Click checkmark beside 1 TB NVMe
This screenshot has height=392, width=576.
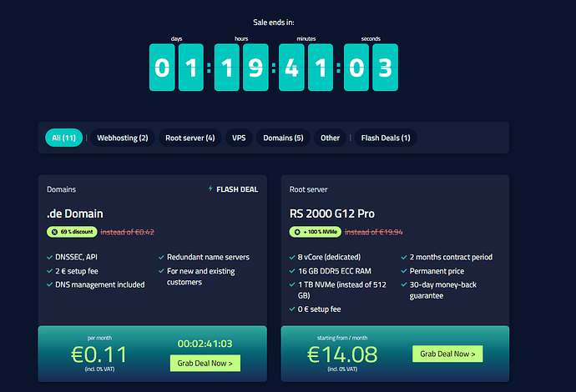[x=292, y=284]
